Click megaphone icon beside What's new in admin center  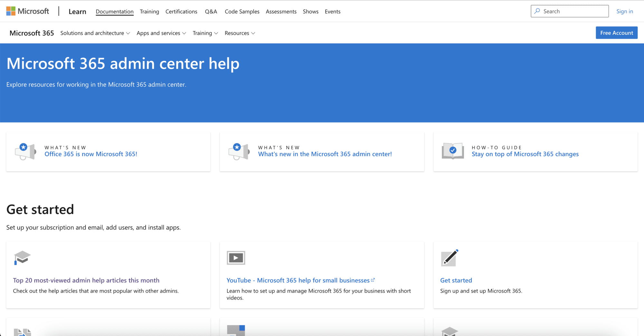(x=239, y=151)
